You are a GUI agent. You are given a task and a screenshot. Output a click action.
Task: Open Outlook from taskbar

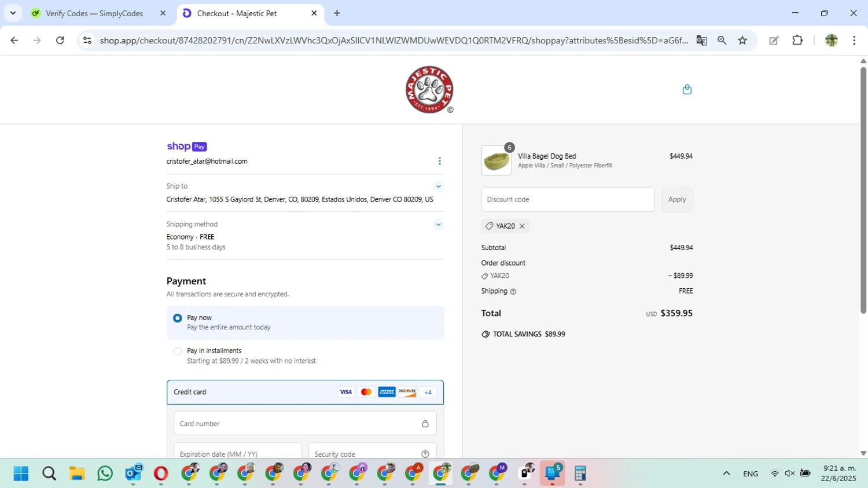pyautogui.click(x=134, y=474)
